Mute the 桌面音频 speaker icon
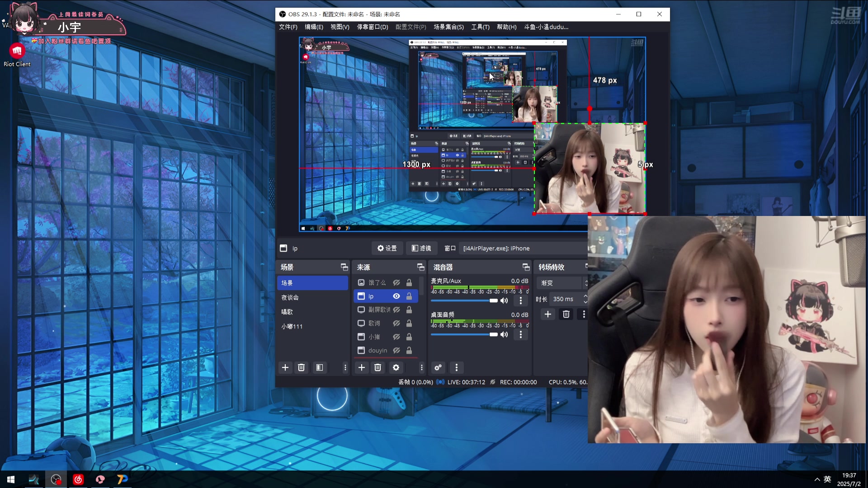868x488 pixels. 505,334
